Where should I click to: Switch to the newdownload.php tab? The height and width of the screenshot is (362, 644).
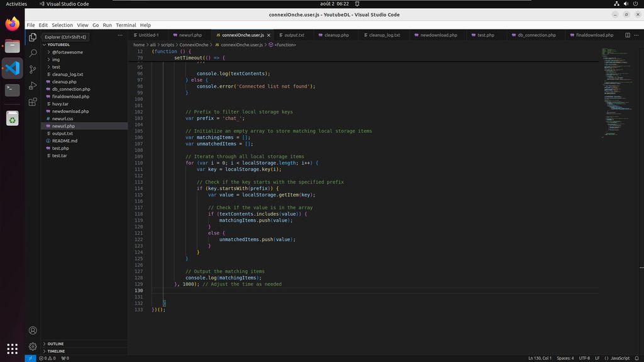438,35
